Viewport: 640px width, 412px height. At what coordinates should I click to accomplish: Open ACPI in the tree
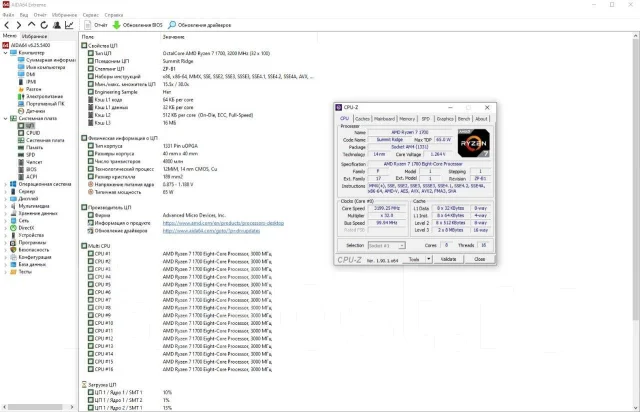pos(28,177)
